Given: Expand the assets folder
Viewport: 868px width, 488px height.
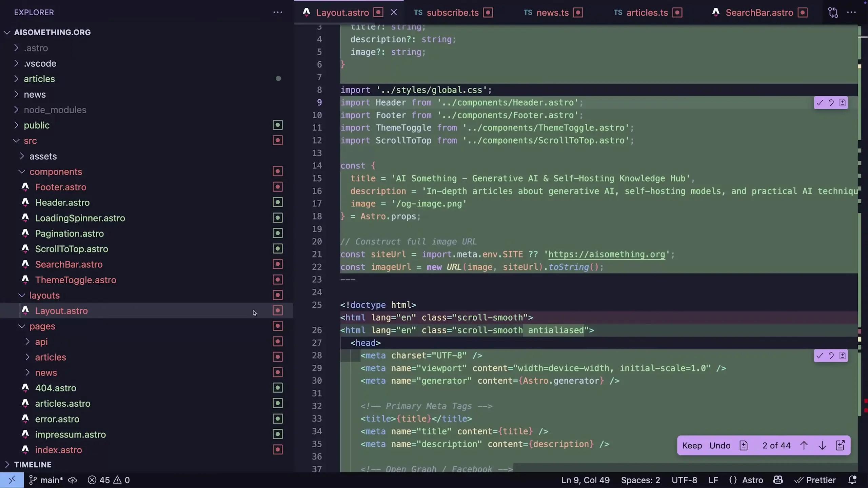Looking at the screenshot, I should pos(146,156).
